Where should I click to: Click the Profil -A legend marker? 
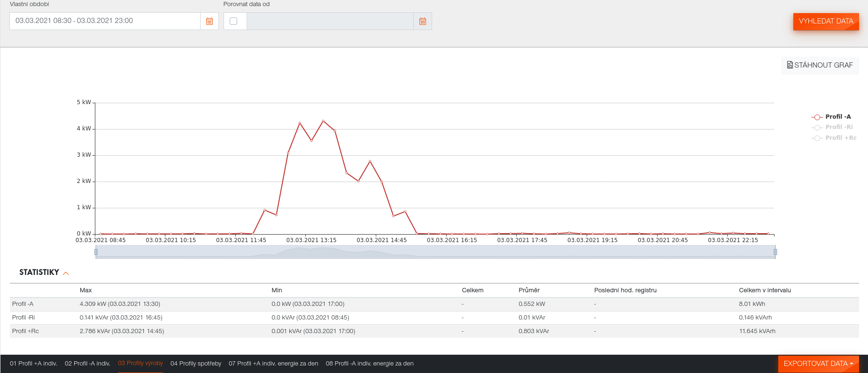pyautogui.click(x=817, y=117)
